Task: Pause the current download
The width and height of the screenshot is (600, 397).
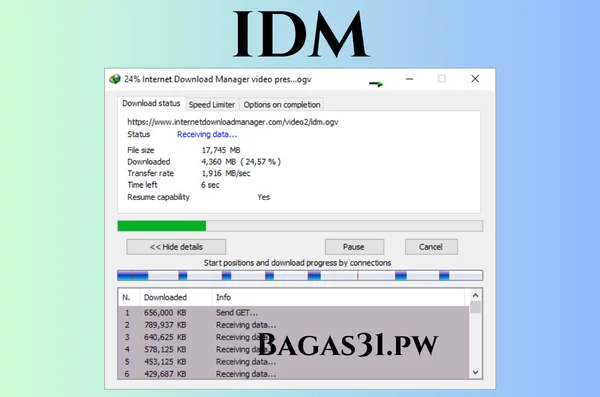Action: [x=354, y=247]
